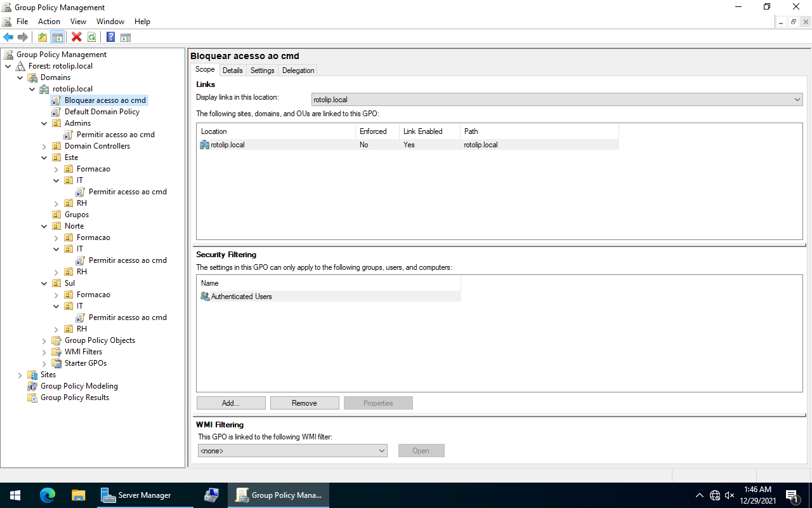Toggle the Show/Hide Console Tree button

coord(58,37)
